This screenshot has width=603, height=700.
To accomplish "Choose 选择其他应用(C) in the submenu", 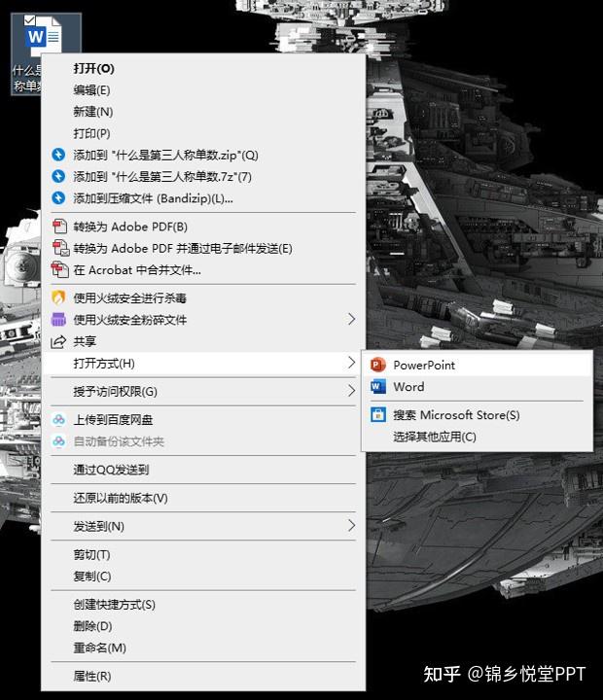I will (477, 437).
